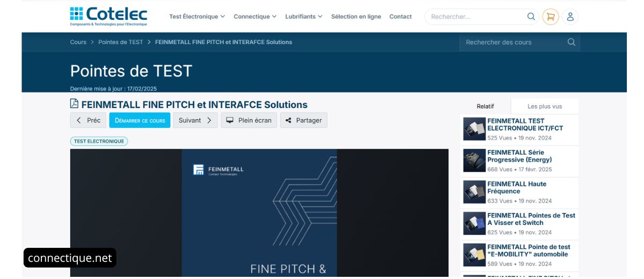This screenshot has width=644, height=279.
Task: Switch to the Les plus vus tab
Action: (544, 106)
